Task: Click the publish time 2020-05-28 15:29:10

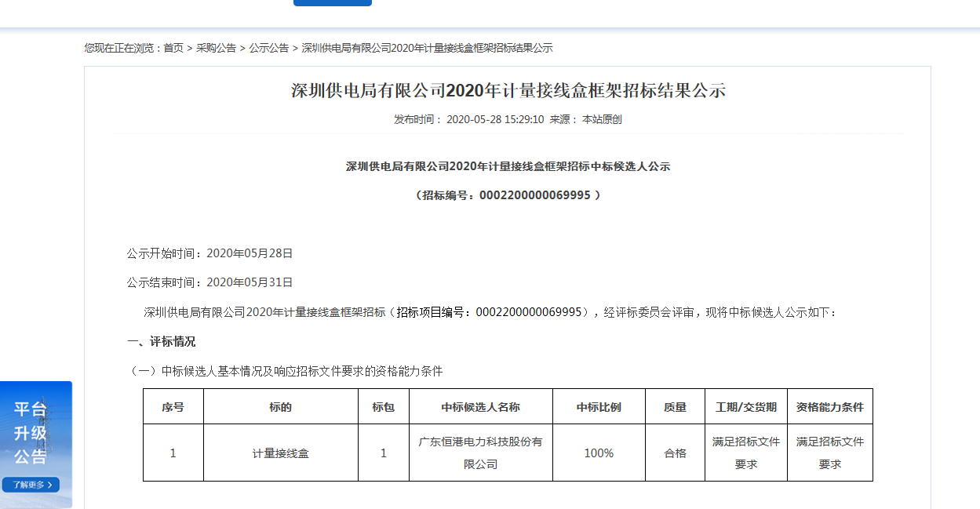Action: 494,120
